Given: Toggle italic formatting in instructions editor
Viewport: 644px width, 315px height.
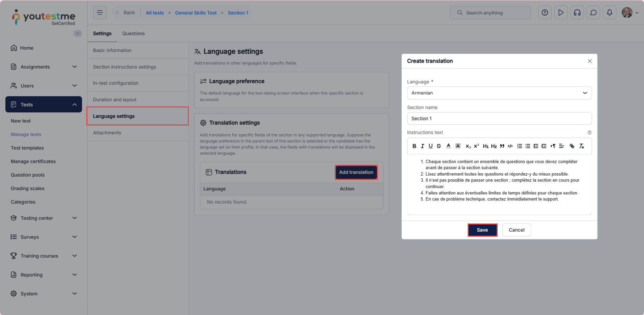Looking at the screenshot, I should tap(422, 146).
